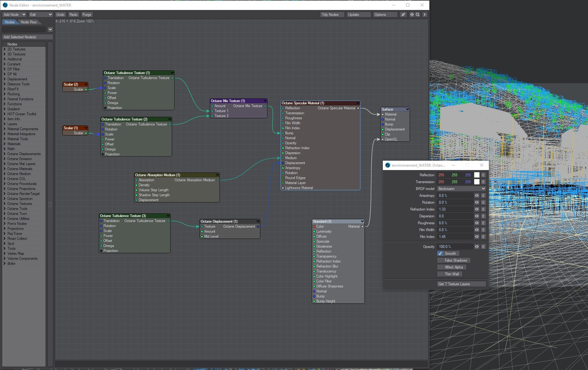
Task: Click the Roughness slider arrows icon
Action: (x=477, y=223)
